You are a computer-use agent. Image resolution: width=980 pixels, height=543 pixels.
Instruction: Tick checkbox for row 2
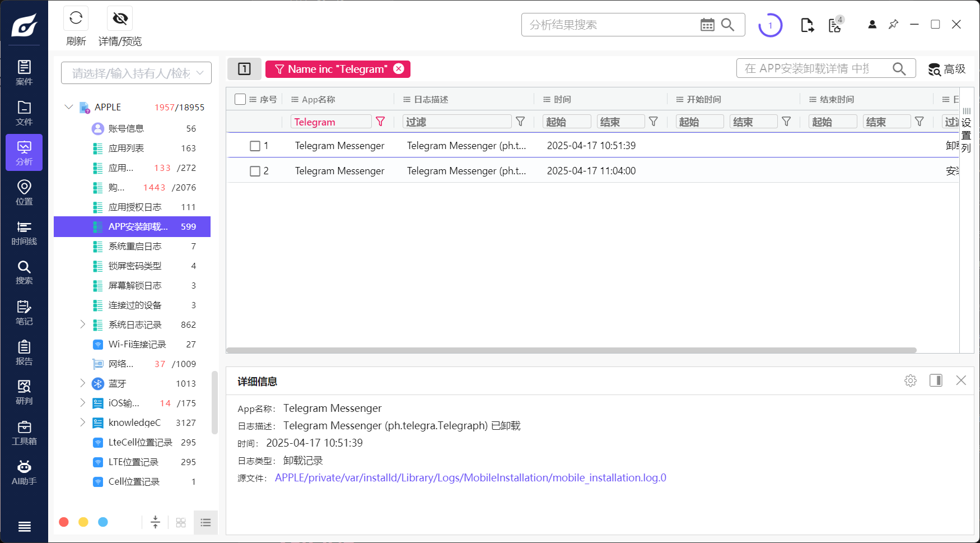[x=255, y=171]
